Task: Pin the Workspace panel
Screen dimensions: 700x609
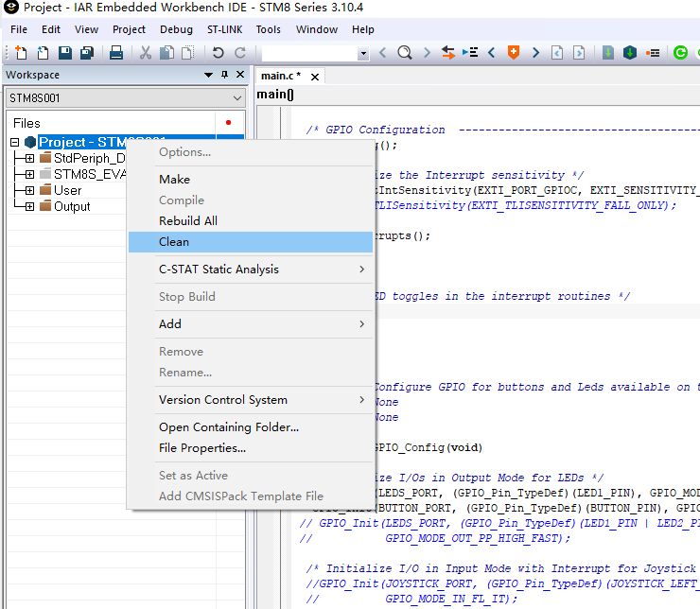Action: (224, 75)
